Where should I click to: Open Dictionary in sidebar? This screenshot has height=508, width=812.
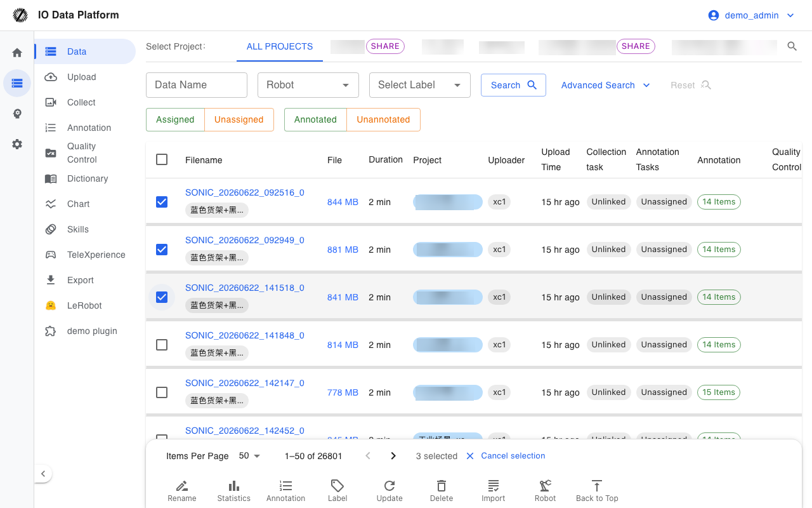tap(85, 178)
